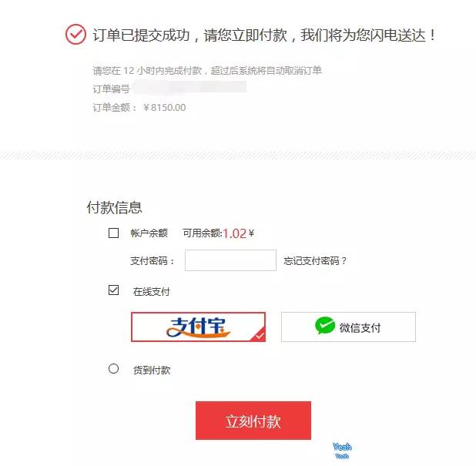This screenshot has width=476, height=466.
Task: Tick the 帐户余额 account balance checkbox
Action: [113, 233]
